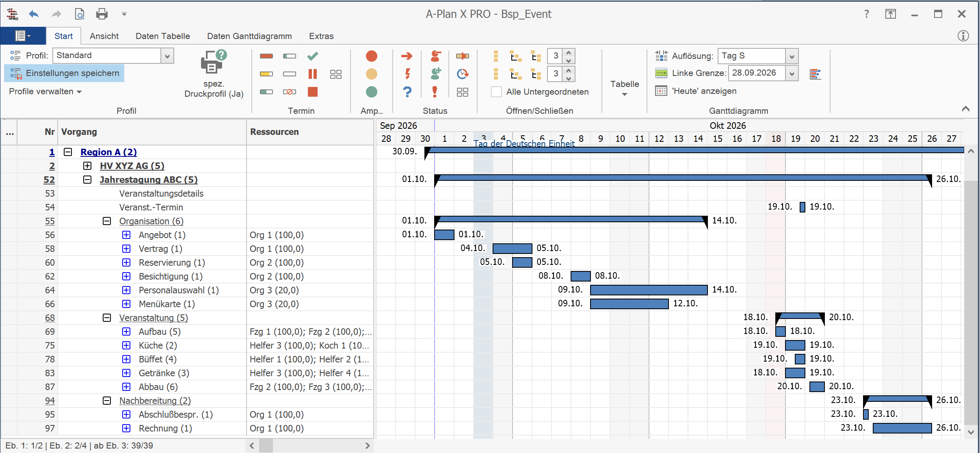Open the Auflösung Tag S dropdown
Image resolution: width=980 pixels, height=453 pixels.
tap(792, 56)
